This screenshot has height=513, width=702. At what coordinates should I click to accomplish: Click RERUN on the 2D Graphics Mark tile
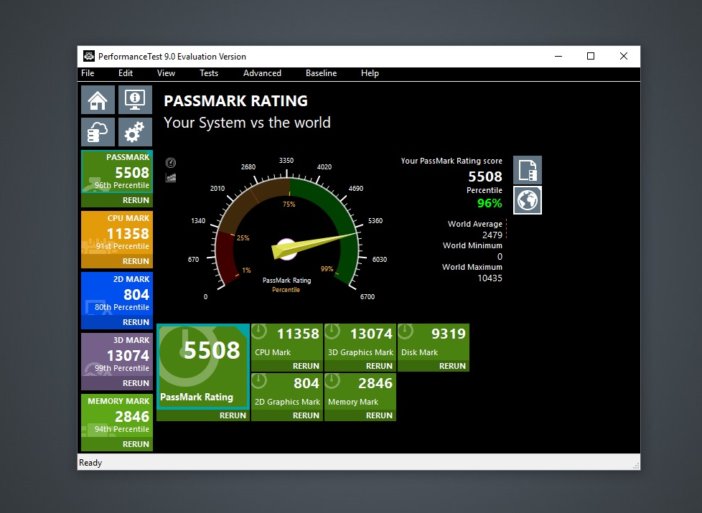[306, 415]
